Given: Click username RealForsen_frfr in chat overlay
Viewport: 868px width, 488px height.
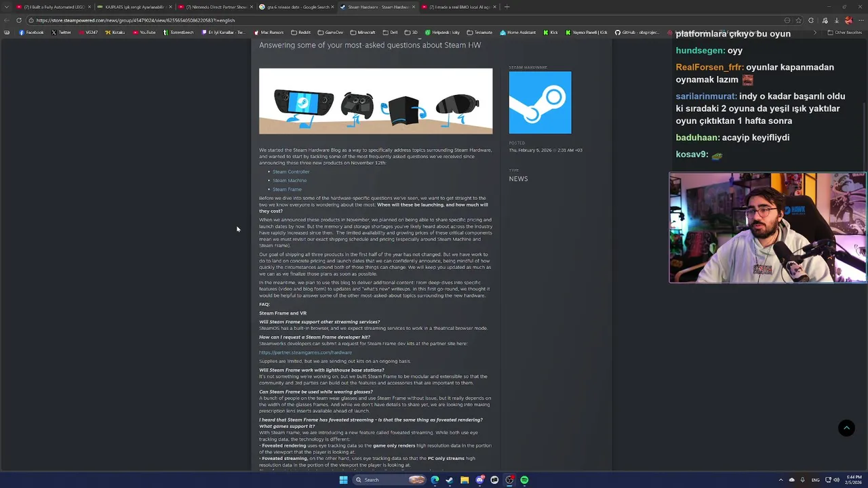Looking at the screenshot, I should [x=709, y=67].
